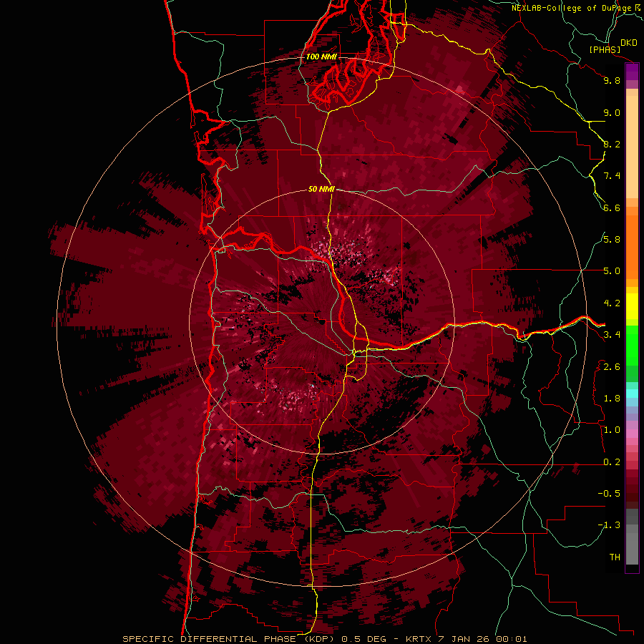644x644 pixels.
Task: Click the [PHAS] units label above the scale
Action: pos(605,49)
